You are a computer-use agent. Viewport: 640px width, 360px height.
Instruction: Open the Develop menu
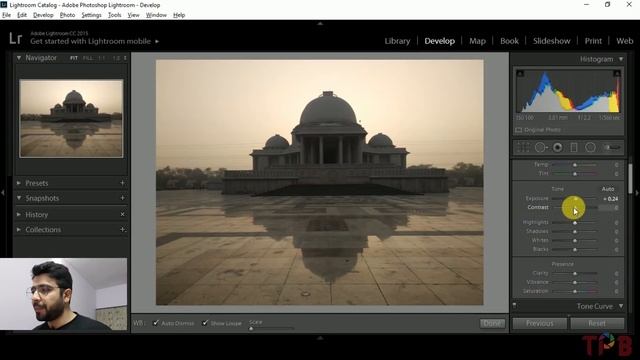(43, 15)
